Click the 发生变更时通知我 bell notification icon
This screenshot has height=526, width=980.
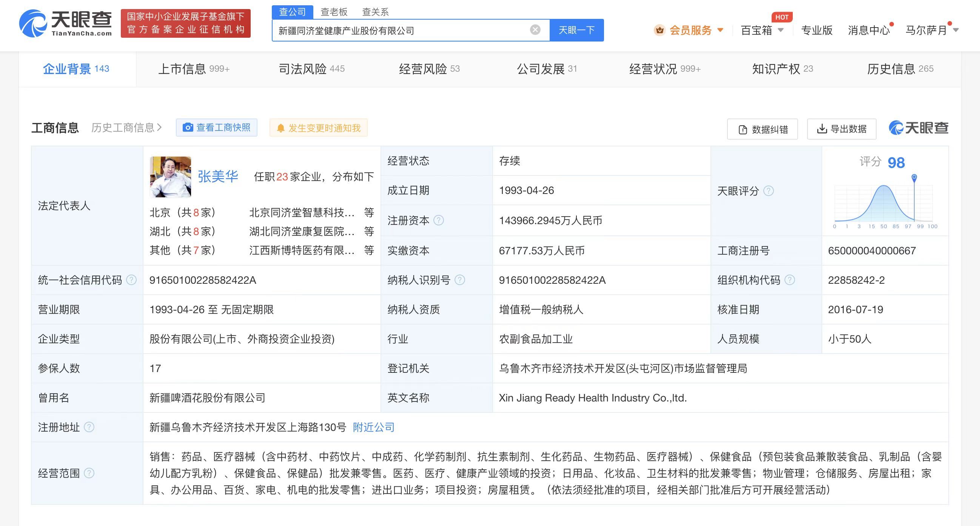281,128
